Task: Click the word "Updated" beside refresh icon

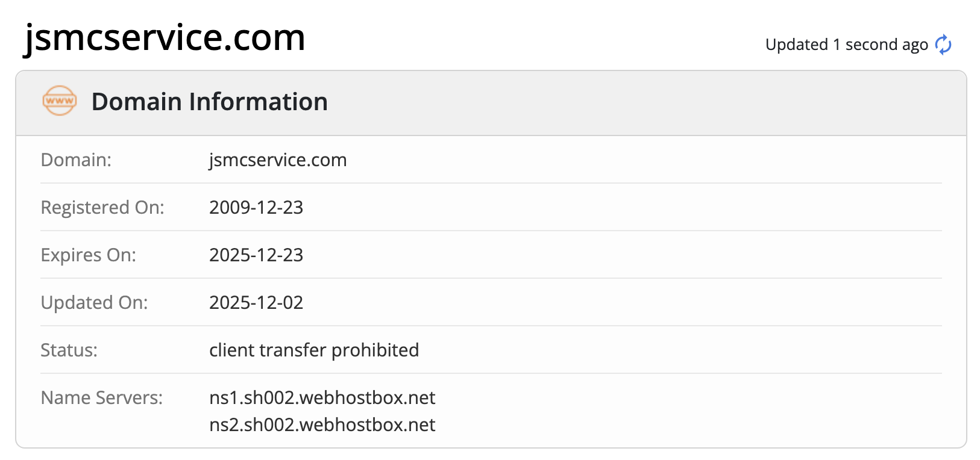Action: tap(796, 45)
